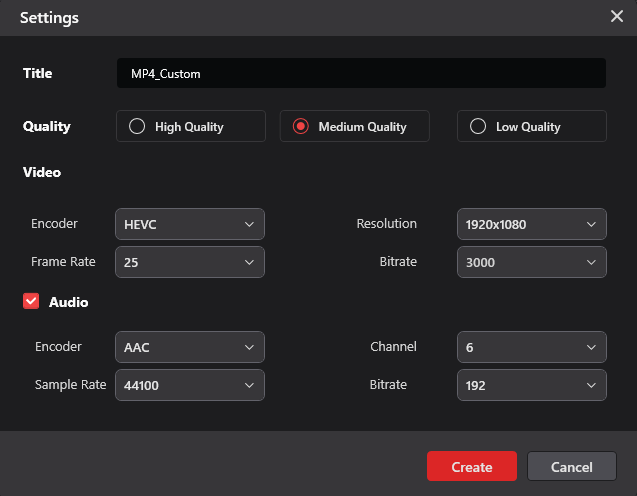Click the Title field containing MP4_Custom
The width and height of the screenshot is (637, 496).
coord(361,73)
